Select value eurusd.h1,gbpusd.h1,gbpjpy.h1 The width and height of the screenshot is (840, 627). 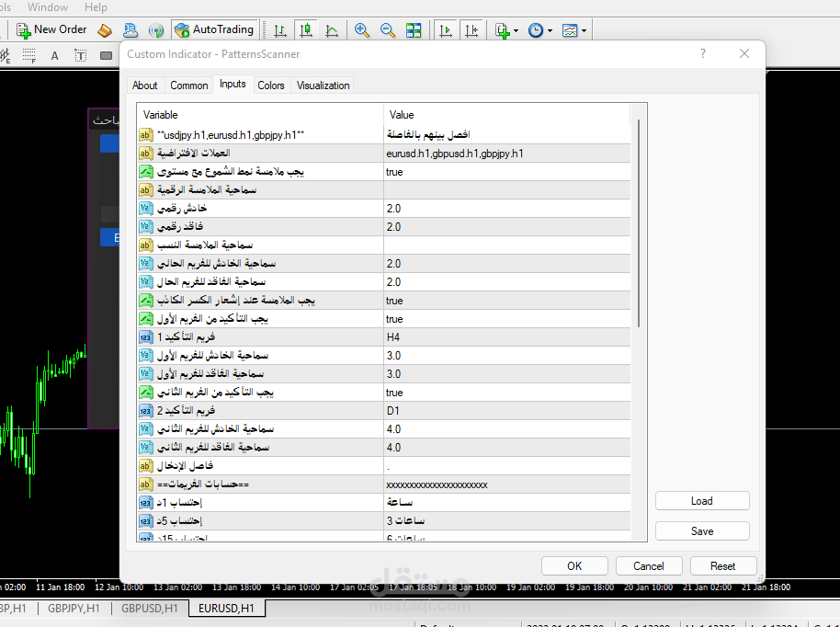tap(506, 154)
